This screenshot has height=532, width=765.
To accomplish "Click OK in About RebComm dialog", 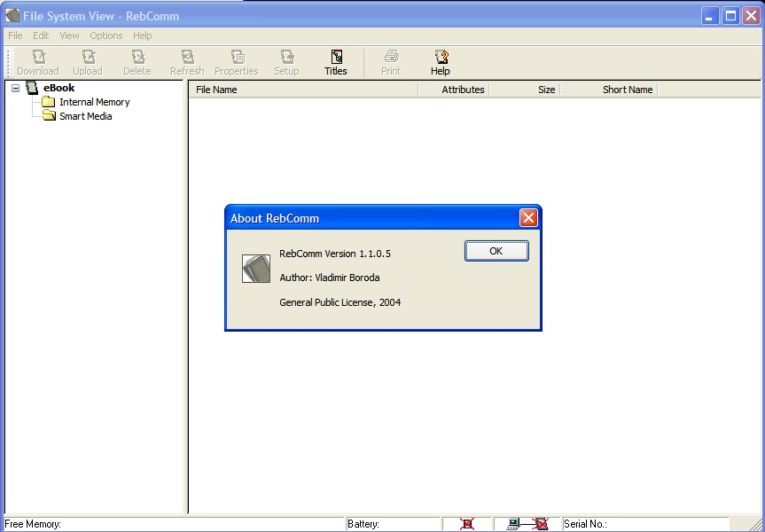I will 496,251.
